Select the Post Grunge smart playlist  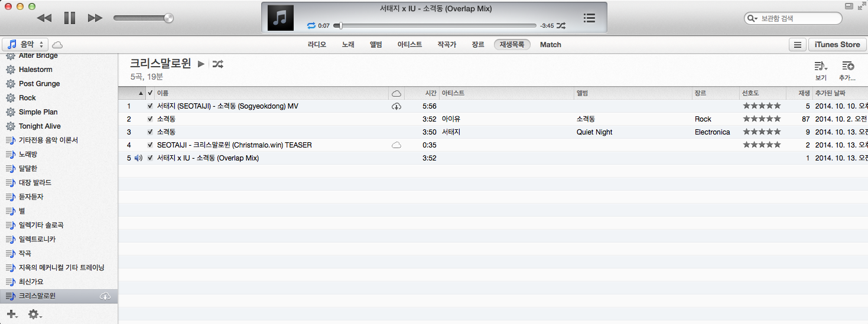(39, 84)
